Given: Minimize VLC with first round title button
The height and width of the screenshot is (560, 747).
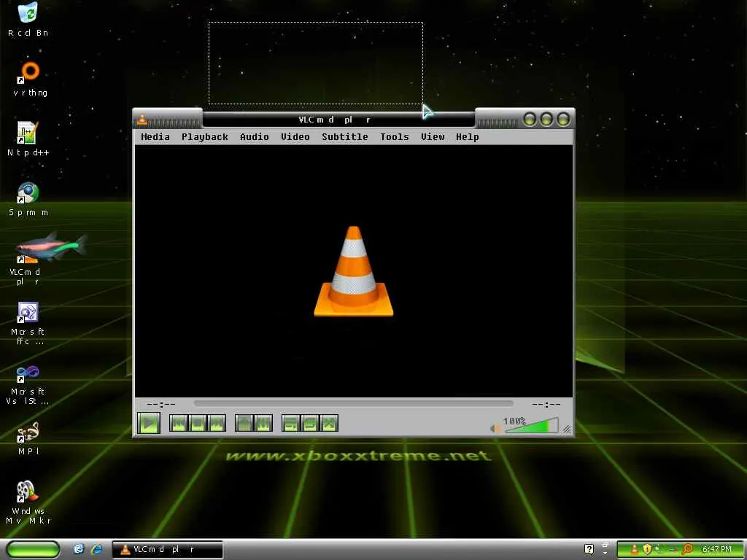Looking at the screenshot, I should tap(530, 119).
